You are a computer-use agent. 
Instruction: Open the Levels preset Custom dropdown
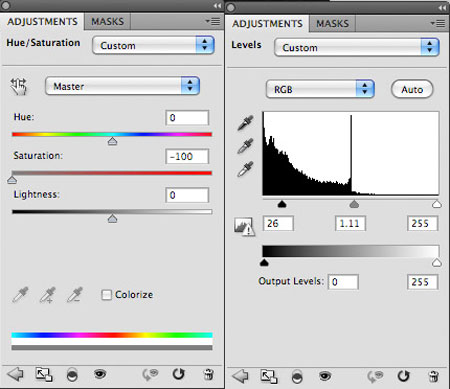tap(356, 47)
